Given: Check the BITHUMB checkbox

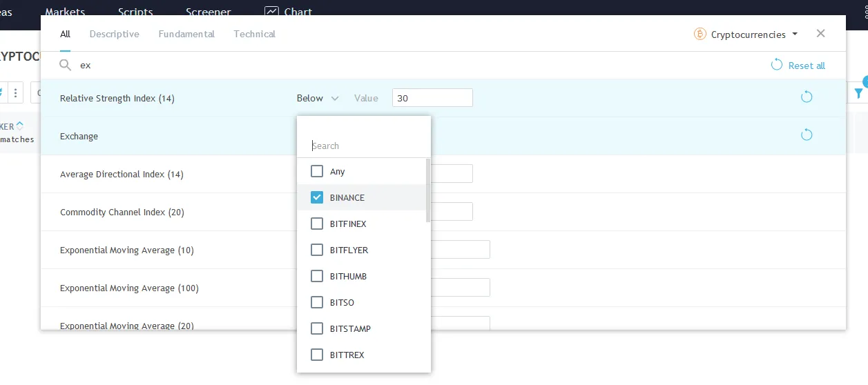Looking at the screenshot, I should coord(317,276).
